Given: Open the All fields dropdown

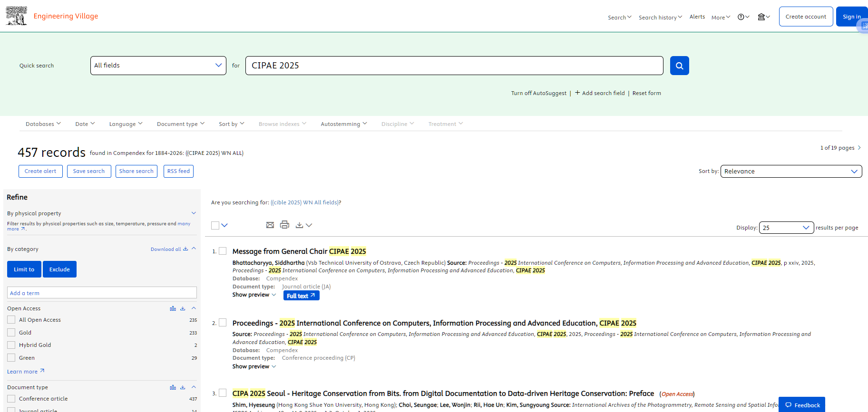Looking at the screenshot, I should click(158, 66).
